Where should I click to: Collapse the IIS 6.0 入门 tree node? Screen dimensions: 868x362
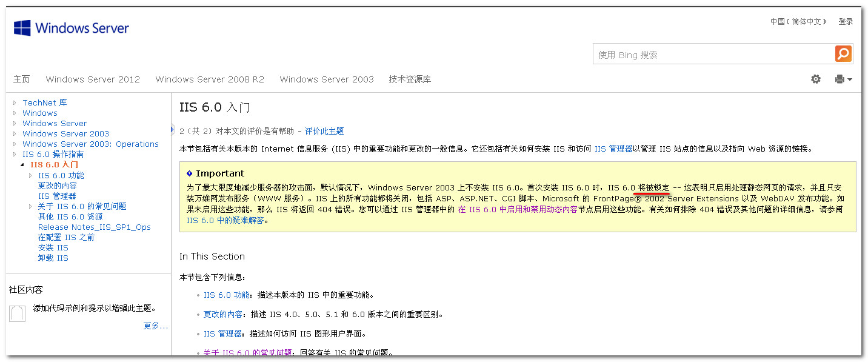[x=22, y=165]
